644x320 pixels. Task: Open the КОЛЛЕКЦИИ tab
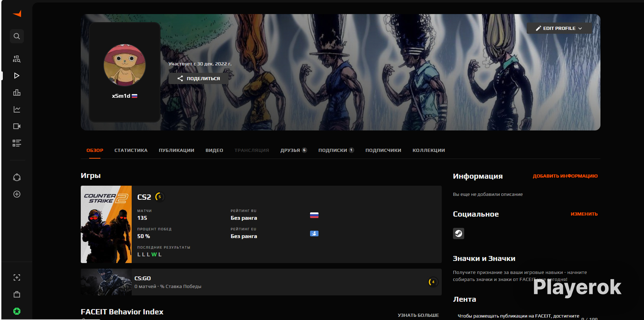(x=429, y=150)
